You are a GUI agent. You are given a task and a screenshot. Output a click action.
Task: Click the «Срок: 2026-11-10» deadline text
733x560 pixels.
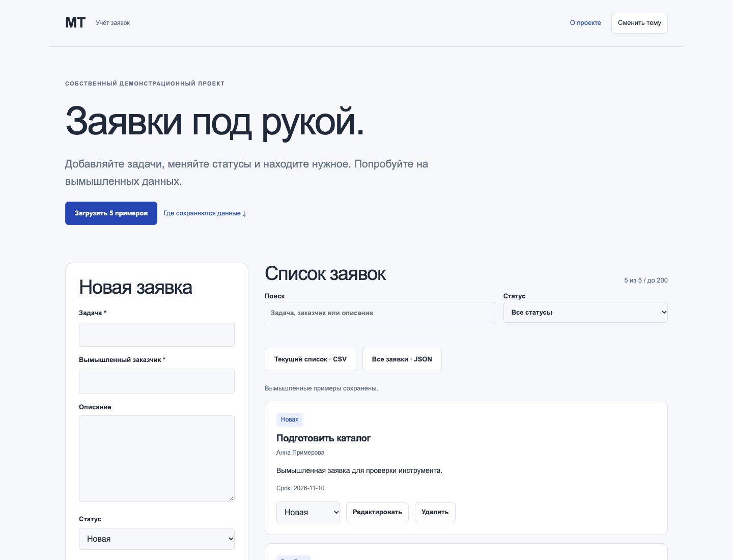pyautogui.click(x=300, y=488)
